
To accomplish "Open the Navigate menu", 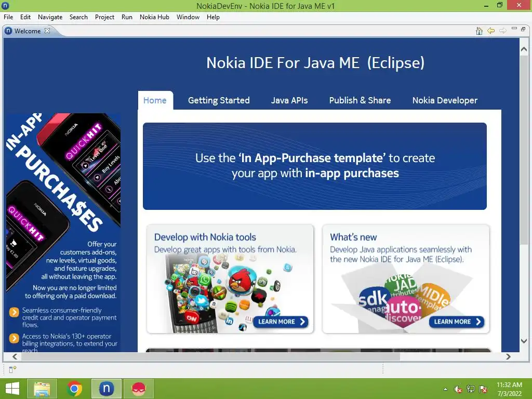I will pos(50,17).
